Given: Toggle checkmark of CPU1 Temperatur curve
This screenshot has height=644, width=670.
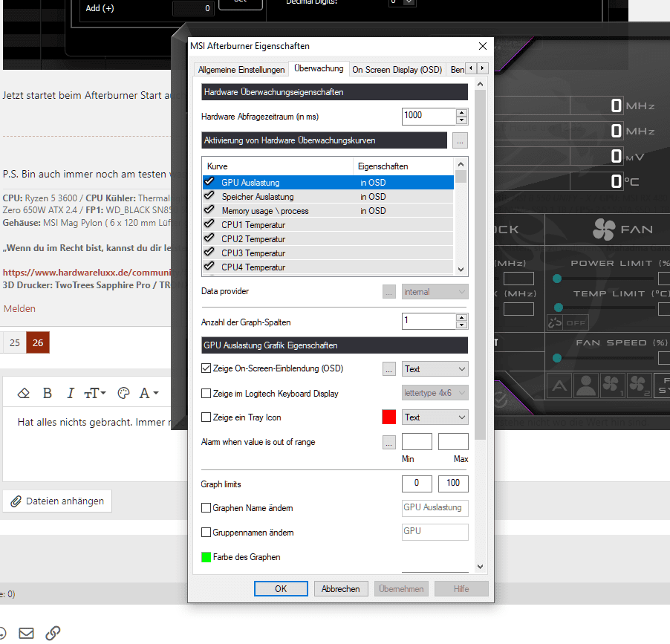Looking at the screenshot, I should point(209,224).
